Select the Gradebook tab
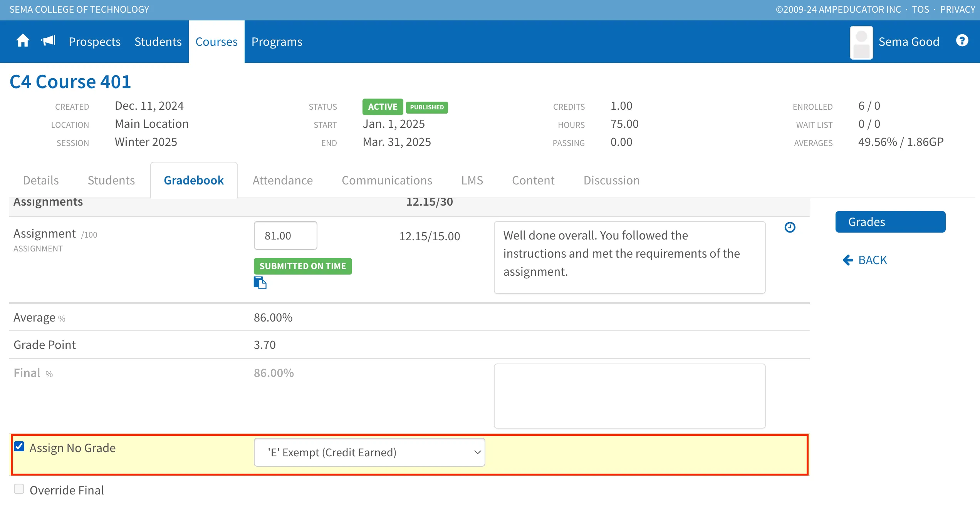The image size is (980, 506). coord(194,180)
